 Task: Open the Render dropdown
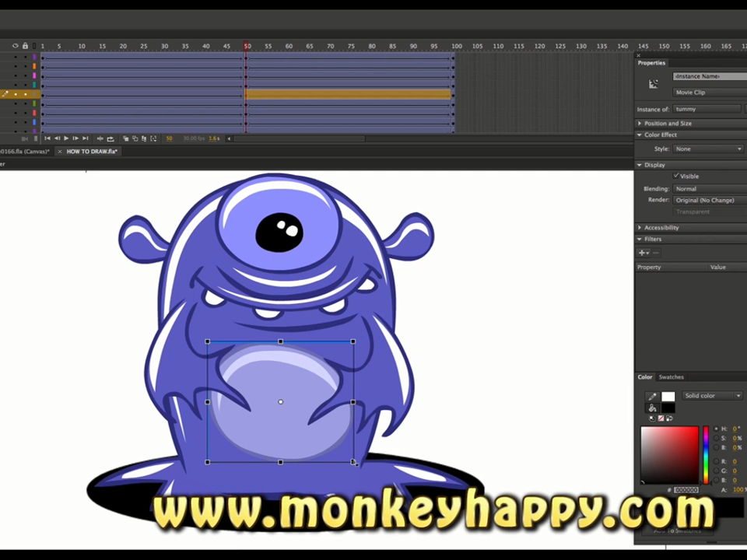(x=710, y=200)
